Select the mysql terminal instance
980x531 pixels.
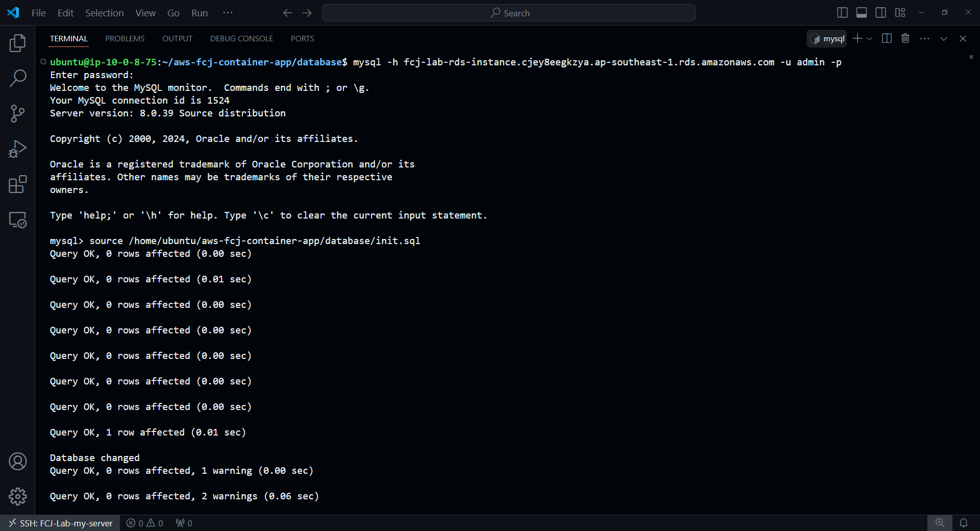tap(827, 39)
